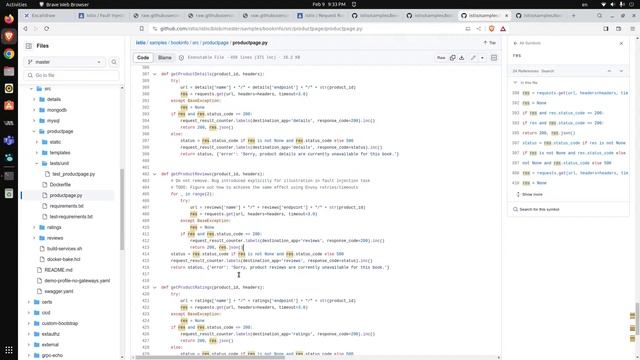Open build-services.sh file
The width and height of the screenshot is (640, 360).
[x=64, y=249]
